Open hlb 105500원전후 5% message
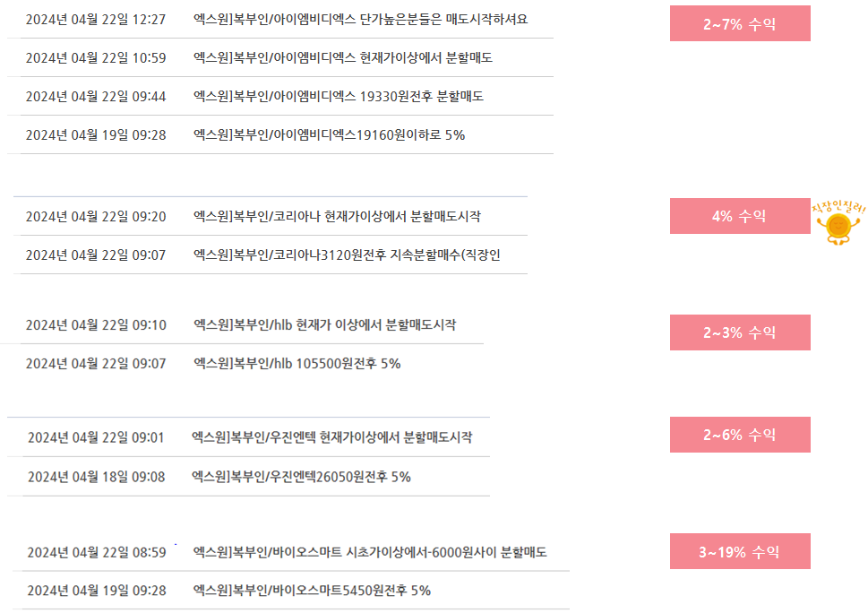Screen dimensions: 868x613 (x=296, y=364)
